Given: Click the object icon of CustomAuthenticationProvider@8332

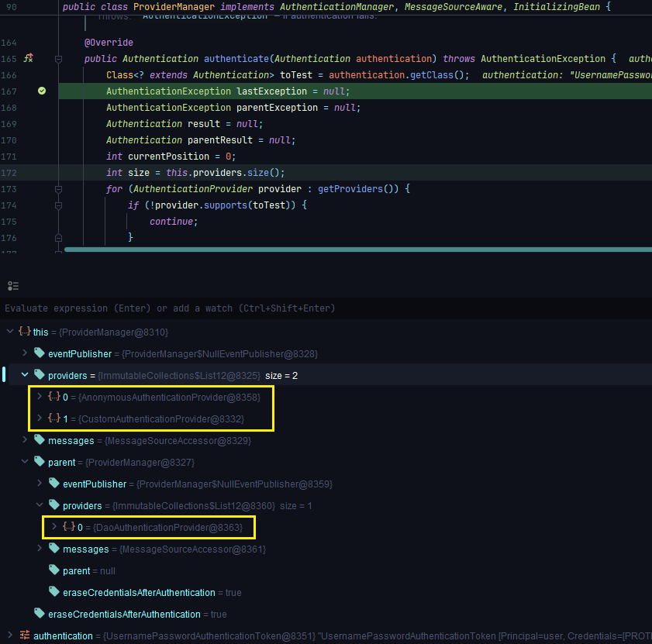Looking at the screenshot, I should [54, 418].
